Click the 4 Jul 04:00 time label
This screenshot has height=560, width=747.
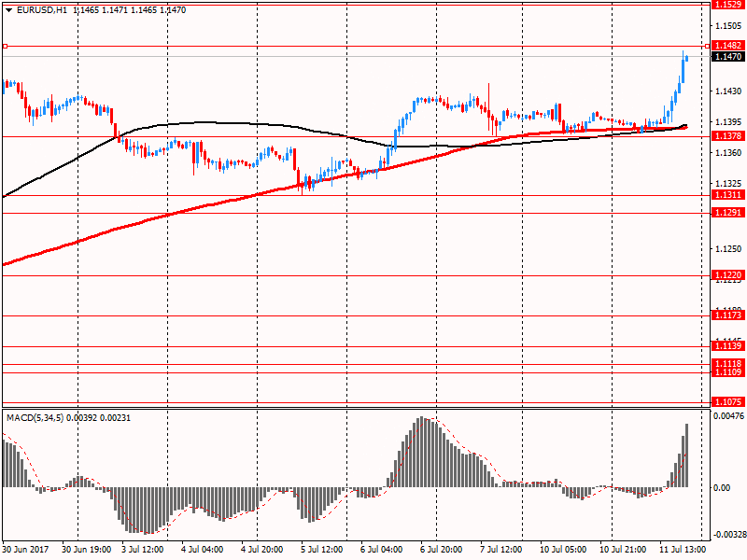(203, 549)
